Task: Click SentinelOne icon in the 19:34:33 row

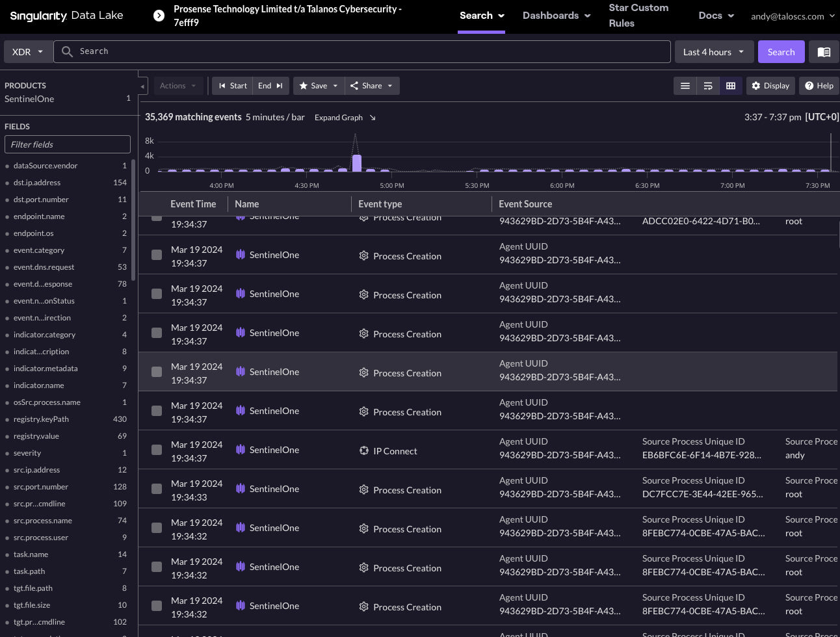Action: click(x=241, y=488)
